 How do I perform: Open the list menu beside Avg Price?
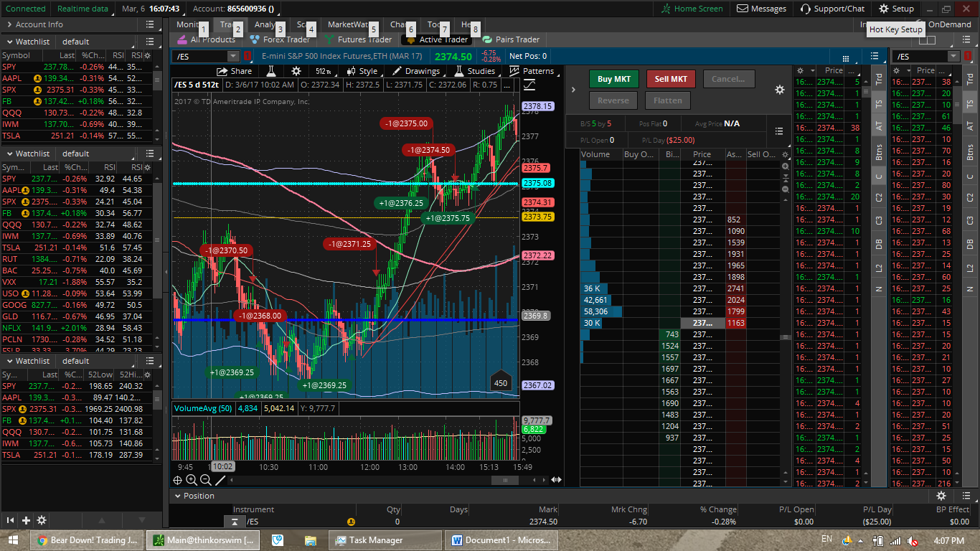tap(779, 131)
